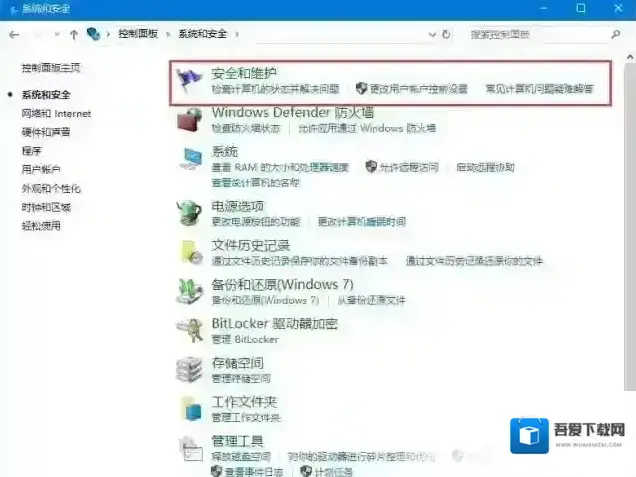This screenshot has width=636, height=477.
Task: Open 备份和还原(Windows 7) heading
Action: (282, 284)
